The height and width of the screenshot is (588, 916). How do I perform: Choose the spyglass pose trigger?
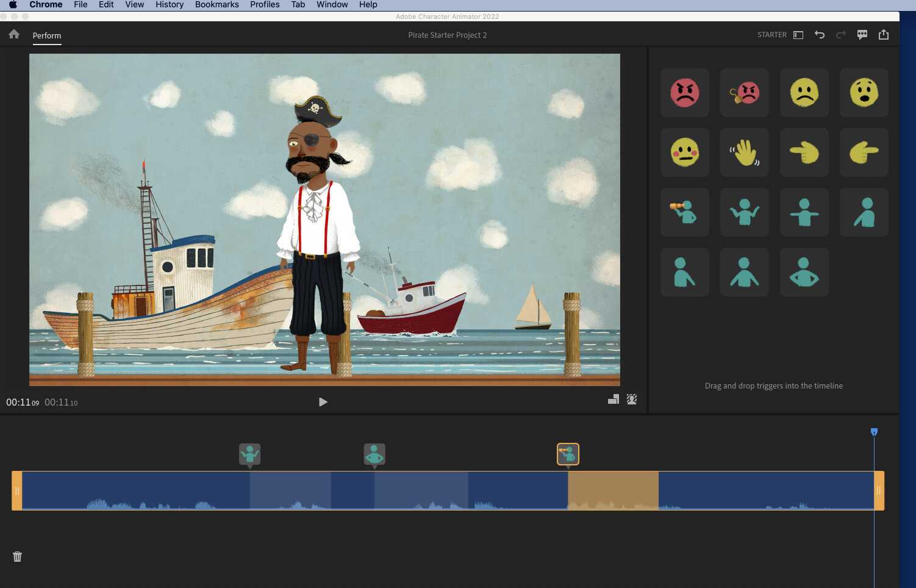[x=684, y=212]
